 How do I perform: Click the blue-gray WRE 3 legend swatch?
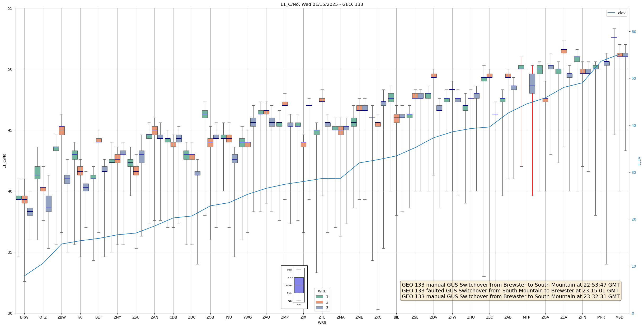tap(319, 308)
